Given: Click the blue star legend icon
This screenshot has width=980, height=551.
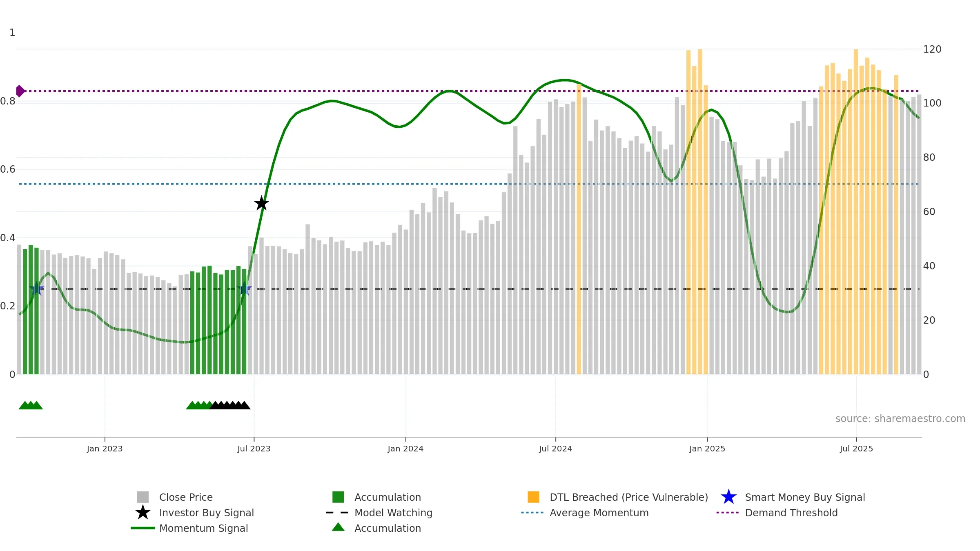Looking at the screenshot, I should (x=728, y=497).
